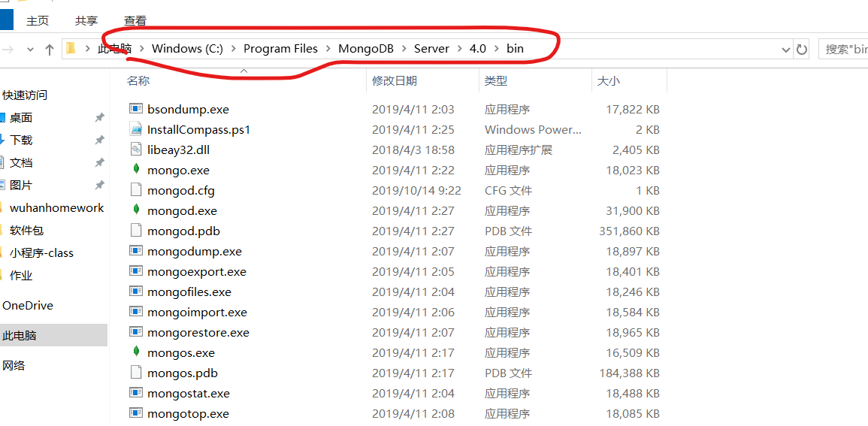The height and width of the screenshot is (426, 868).
Task: Click the refresh button in address bar
Action: [802, 50]
